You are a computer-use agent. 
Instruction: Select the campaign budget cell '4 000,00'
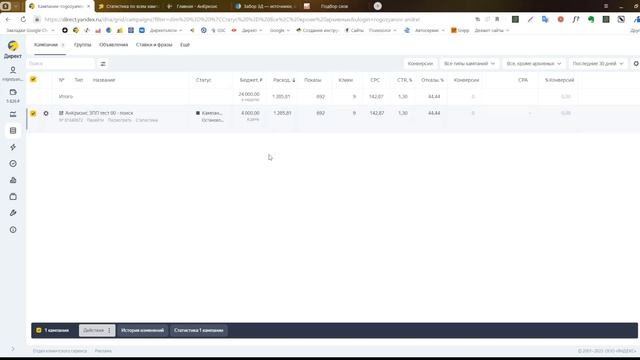tap(250, 113)
